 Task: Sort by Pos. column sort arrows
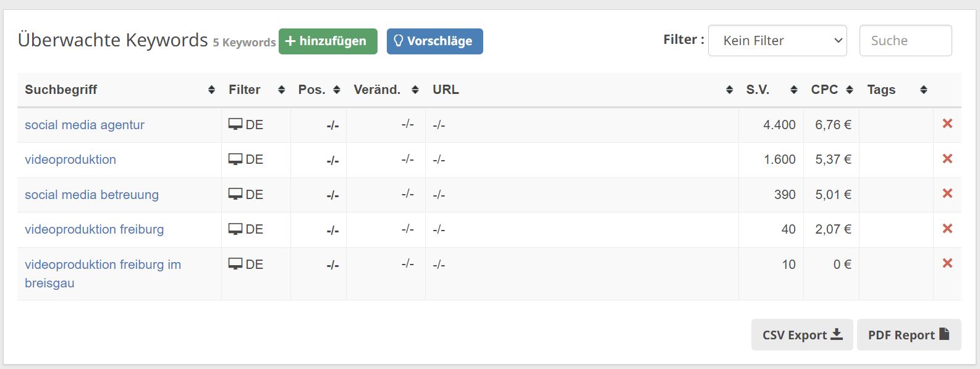point(337,90)
